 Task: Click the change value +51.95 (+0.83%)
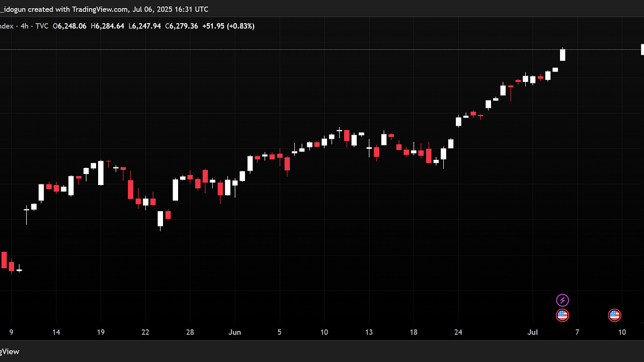228,26
